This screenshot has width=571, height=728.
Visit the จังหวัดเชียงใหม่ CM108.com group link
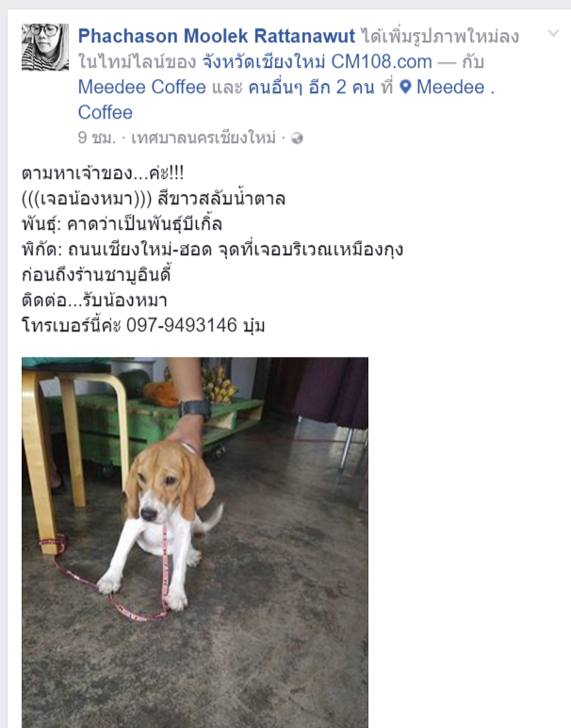317,61
